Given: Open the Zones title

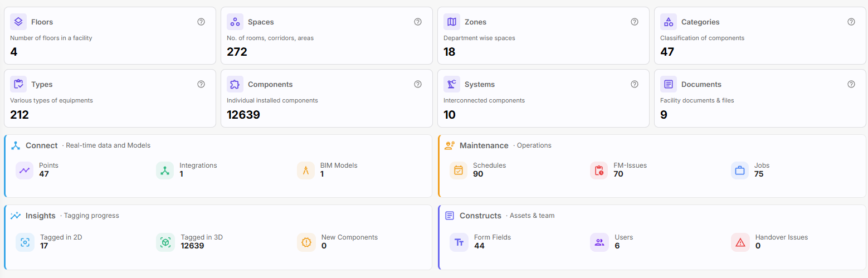Looking at the screenshot, I should click(475, 22).
